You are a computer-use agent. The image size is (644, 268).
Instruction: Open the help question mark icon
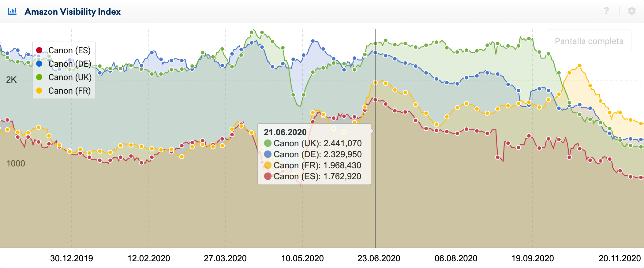(606, 11)
